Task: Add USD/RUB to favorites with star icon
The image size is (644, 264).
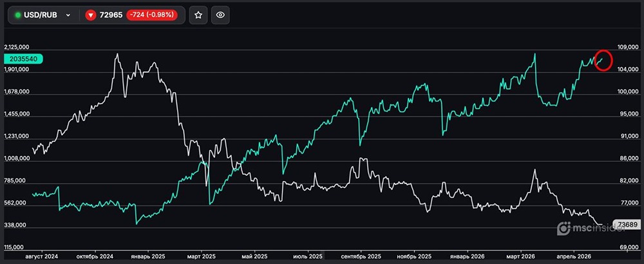Action: 198,15
